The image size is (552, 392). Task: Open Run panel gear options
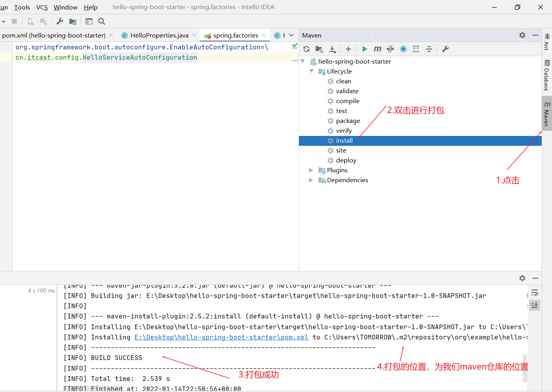click(522, 278)
